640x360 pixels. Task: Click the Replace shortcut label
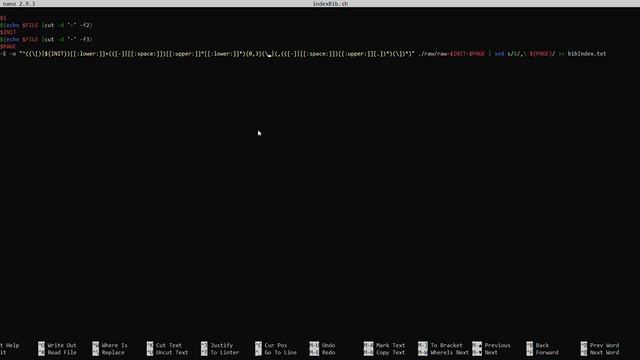tap(113, 353)
